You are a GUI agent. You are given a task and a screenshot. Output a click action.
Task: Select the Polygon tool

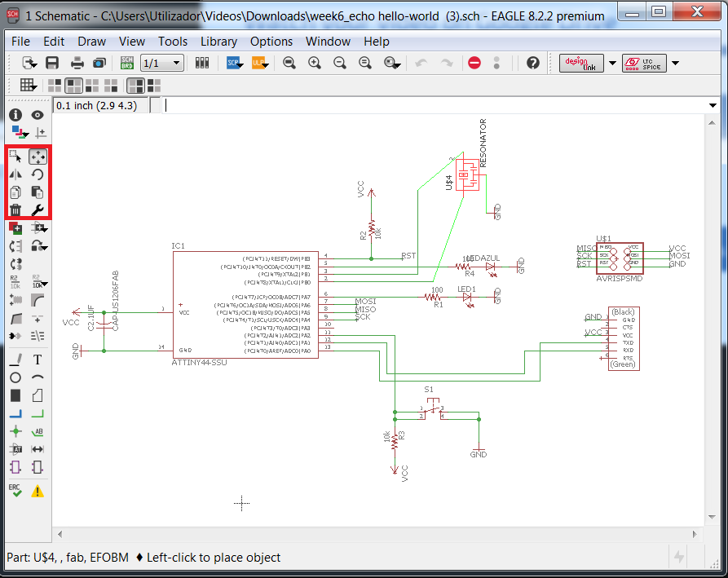point(38,395)
